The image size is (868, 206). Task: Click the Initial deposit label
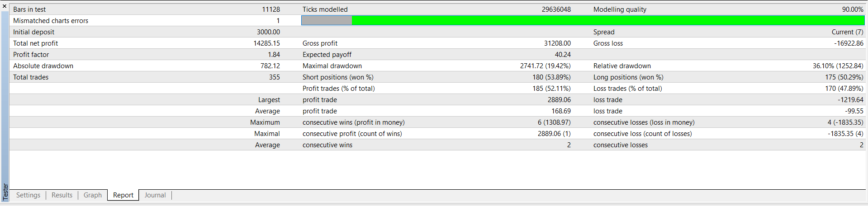(34, 32)
